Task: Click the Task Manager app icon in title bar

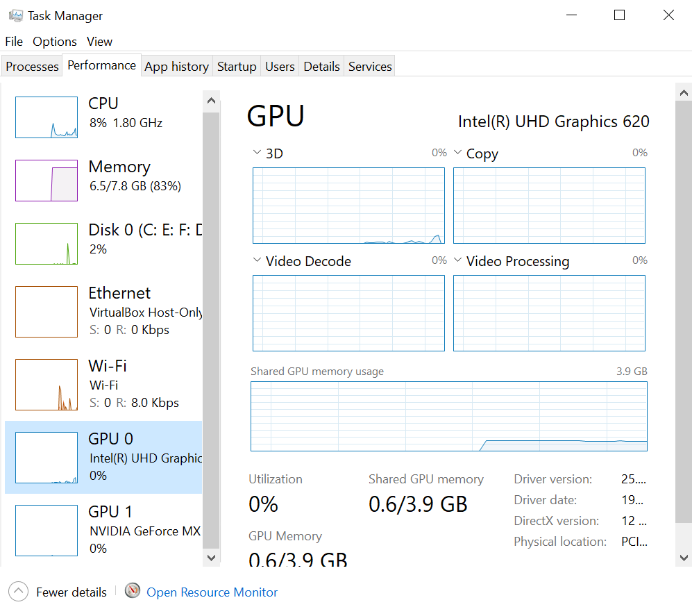Action: click(16, 16)
